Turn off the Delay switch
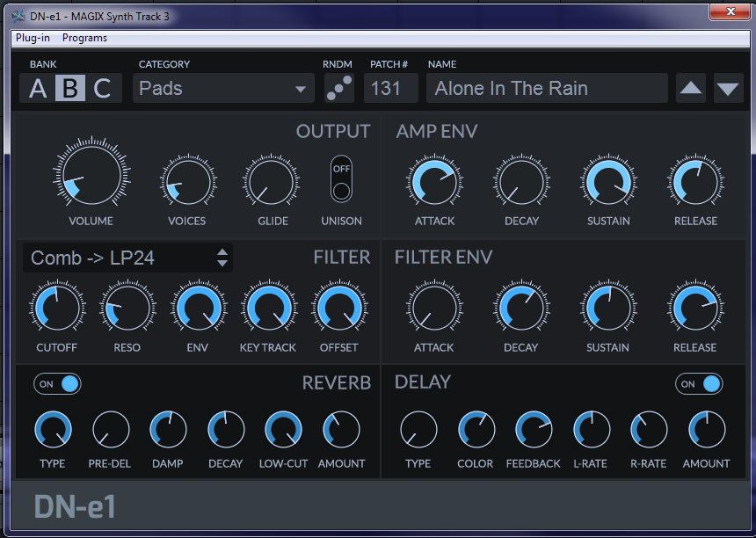This screenshot has height=538, width=756. [x=699, y=384]
